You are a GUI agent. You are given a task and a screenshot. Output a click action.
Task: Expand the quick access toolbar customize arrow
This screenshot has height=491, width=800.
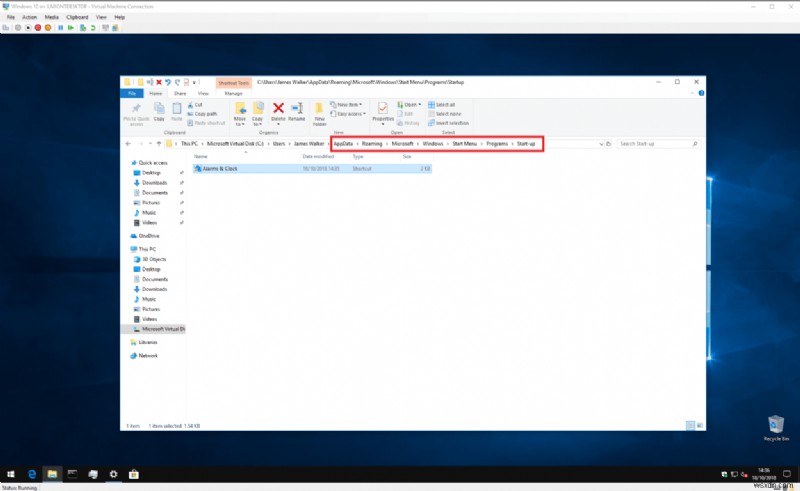(x=194, y=82)
